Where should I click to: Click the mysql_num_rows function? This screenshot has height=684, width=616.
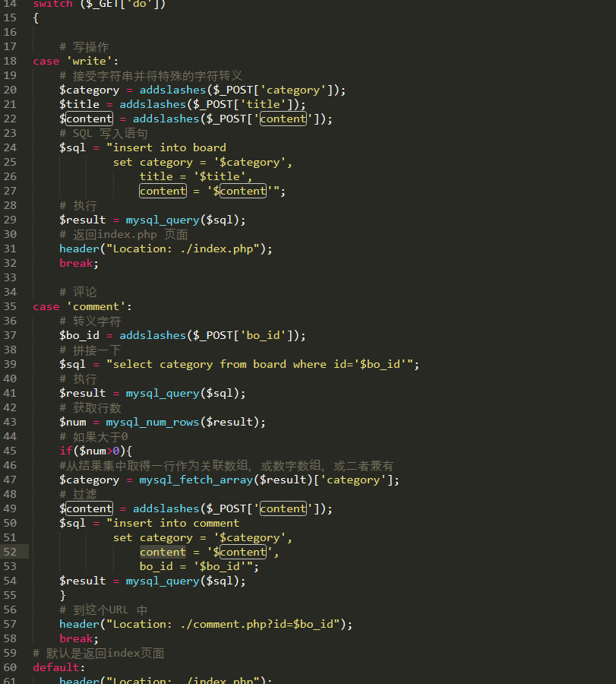153,422
